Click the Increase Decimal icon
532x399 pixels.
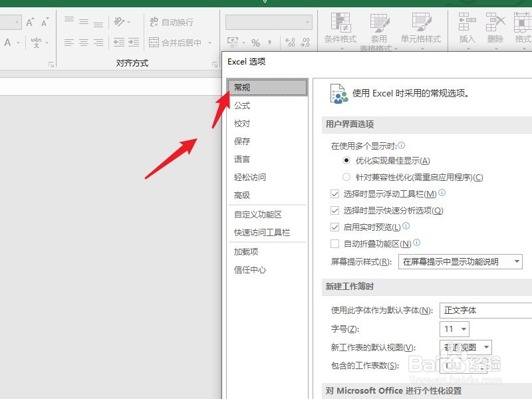tap(290, 43)
